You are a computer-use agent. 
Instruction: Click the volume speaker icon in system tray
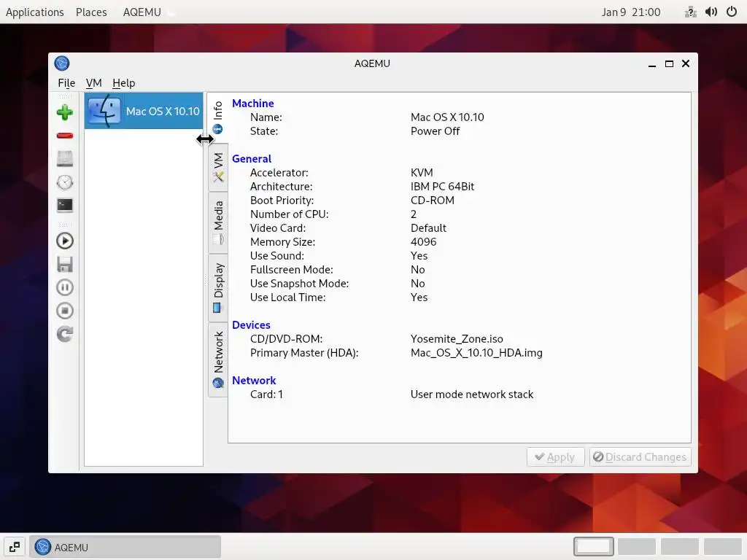pyautogui.click(x=711, y=12)
